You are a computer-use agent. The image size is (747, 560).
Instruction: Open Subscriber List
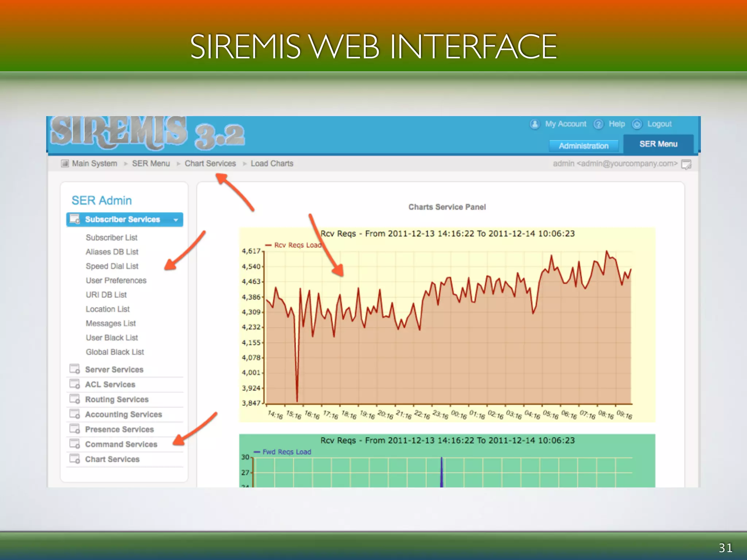(112, 237)
